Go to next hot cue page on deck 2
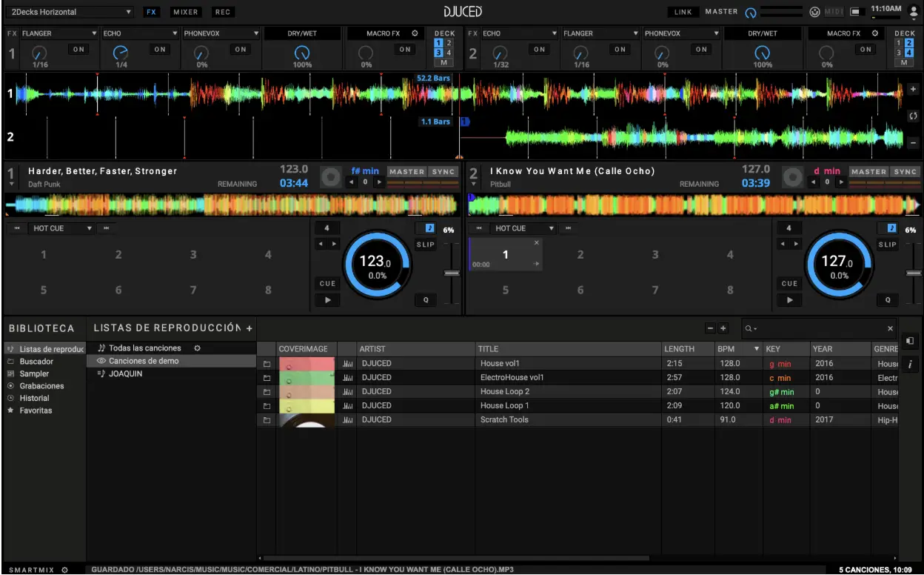924x575 pixels. [x=569, y=228]
